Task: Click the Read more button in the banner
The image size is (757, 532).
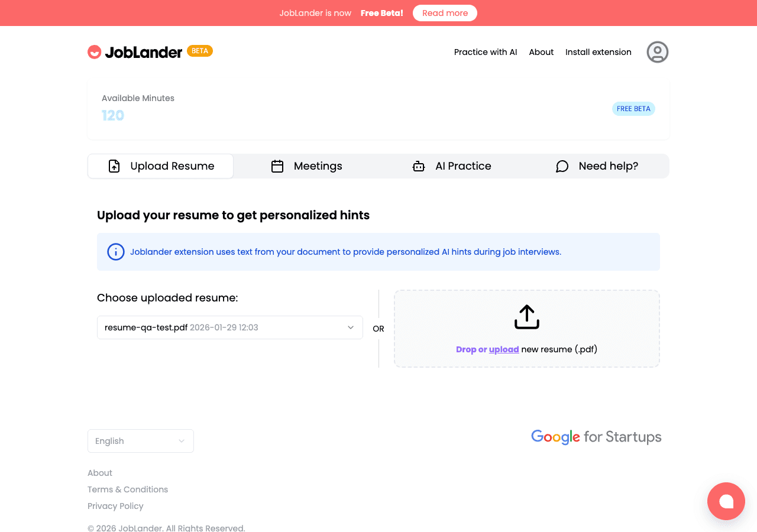Action: [445, 12]
